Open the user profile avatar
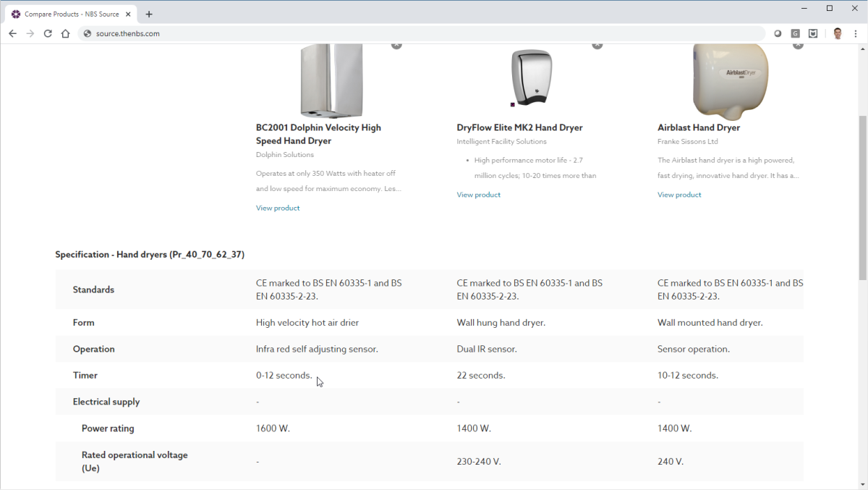Image resolution: width=868 pixels, height=490 pixels. pyautogui.click(x=838, y=33)
